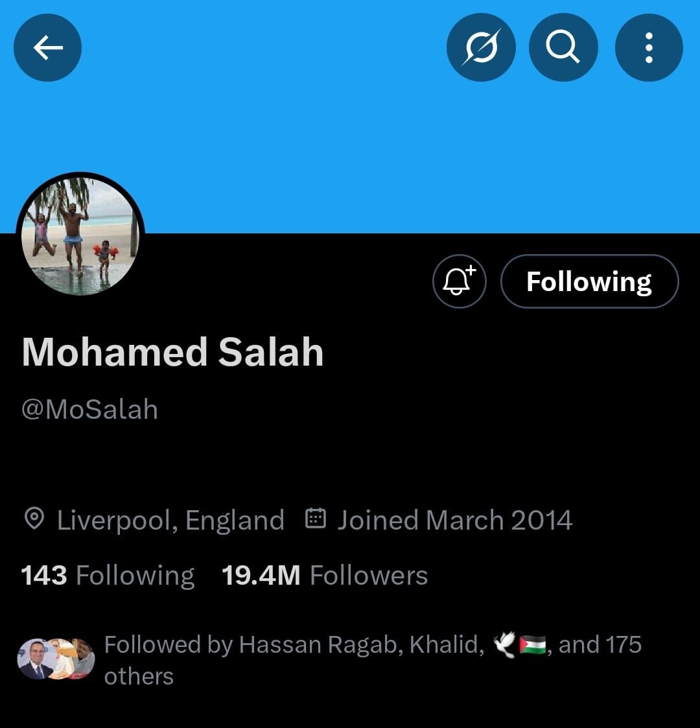The height and width of the screenshot is (728, 700).
Task: Tap the Mohamed Salah display name
Action: [172, 352]
